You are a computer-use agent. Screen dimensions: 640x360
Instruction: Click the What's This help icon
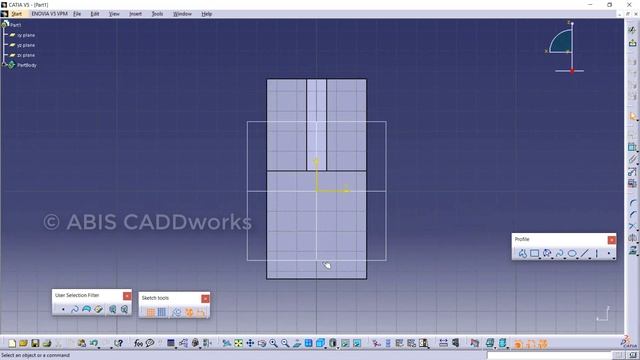click(118, 343)
